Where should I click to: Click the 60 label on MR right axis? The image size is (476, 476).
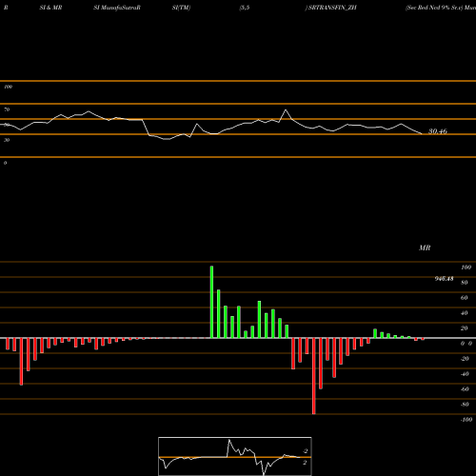click(465, 298)
